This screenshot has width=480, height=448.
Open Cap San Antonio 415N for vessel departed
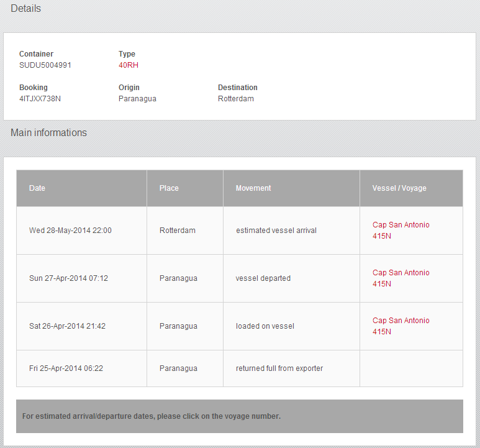[401, 278]
